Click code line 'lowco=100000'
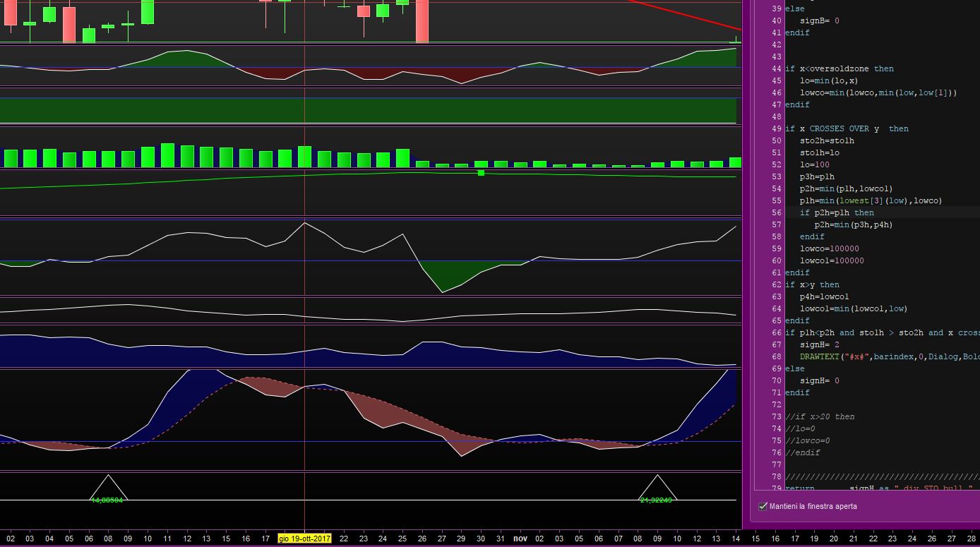Viewport: 980px width, 547px height. [x=829, y=248]
